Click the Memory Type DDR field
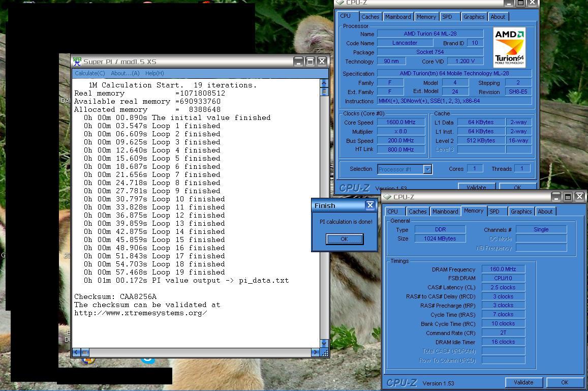This screenshot has width=588, height=391. (x=440, y=230)
